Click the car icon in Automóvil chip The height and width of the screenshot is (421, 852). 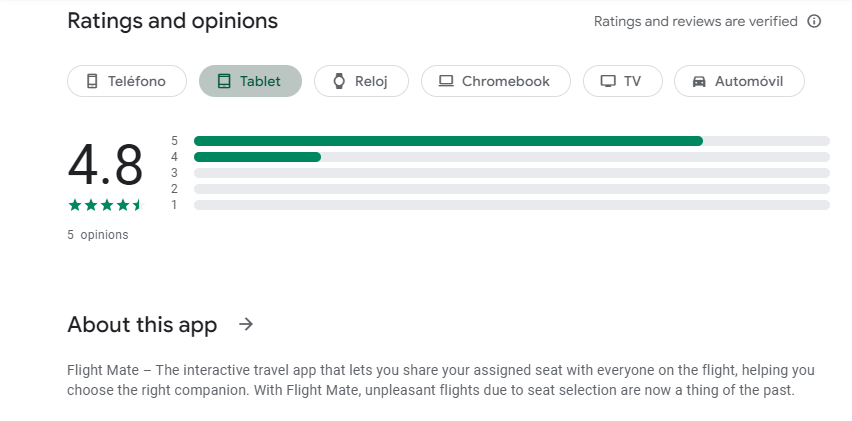point(699,81)
